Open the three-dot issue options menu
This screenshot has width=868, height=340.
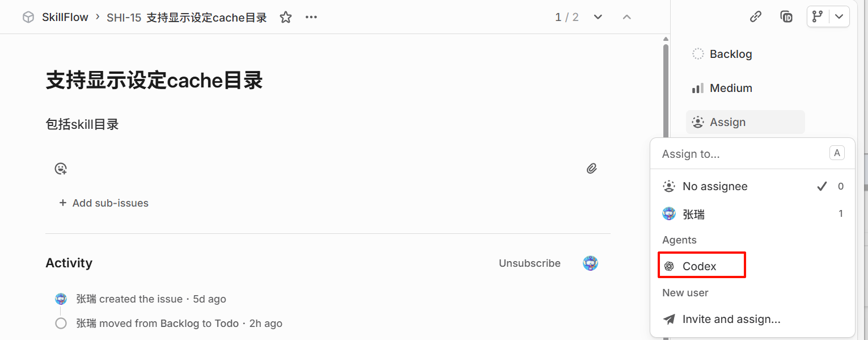311,18
